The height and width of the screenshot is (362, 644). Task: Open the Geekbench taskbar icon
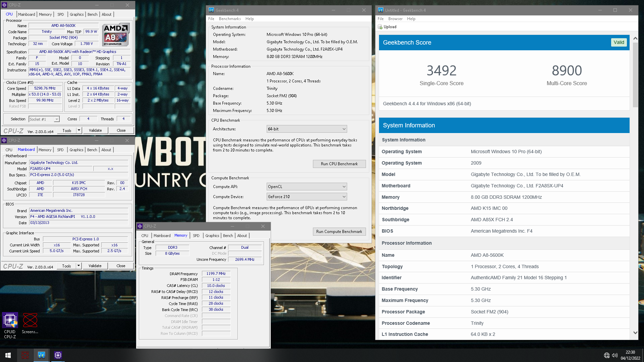42,355
